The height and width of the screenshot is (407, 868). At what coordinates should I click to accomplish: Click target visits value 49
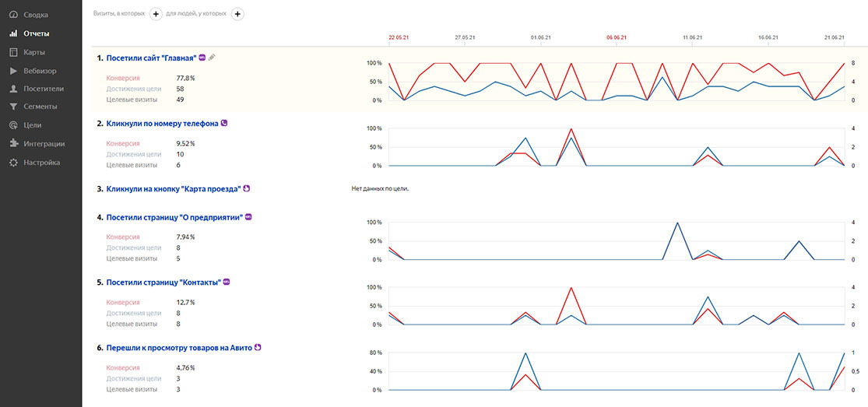(x=180, y=100)
